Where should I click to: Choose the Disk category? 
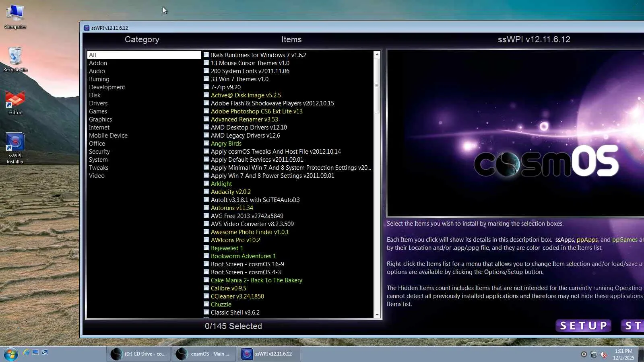[144, 95]
